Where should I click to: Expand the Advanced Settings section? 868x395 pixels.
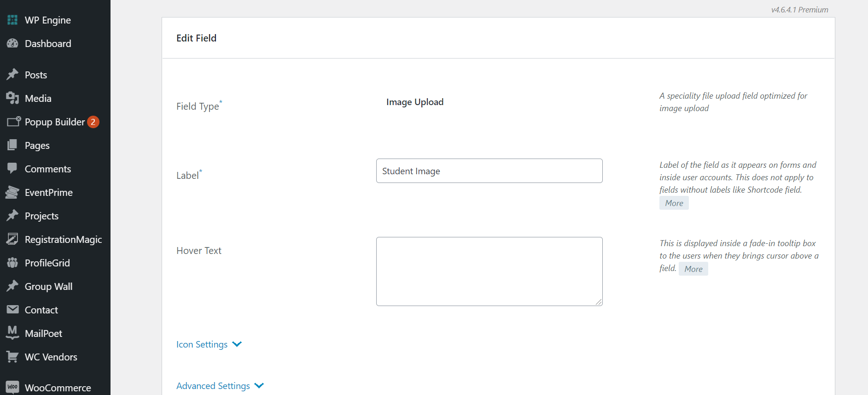pyautogui.click(x=213, y=386)
